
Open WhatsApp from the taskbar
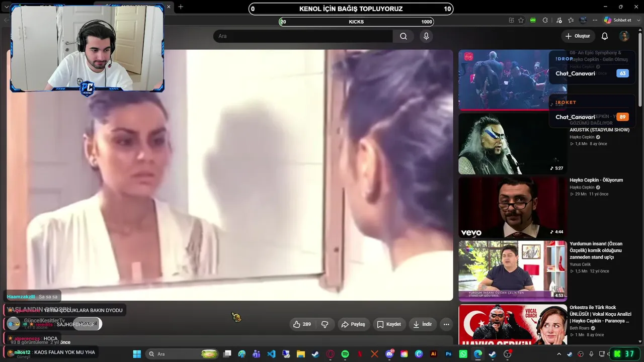pos(463,354)
